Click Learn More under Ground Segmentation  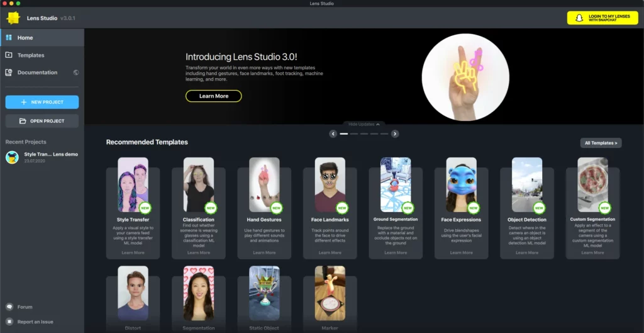[396, 252]
